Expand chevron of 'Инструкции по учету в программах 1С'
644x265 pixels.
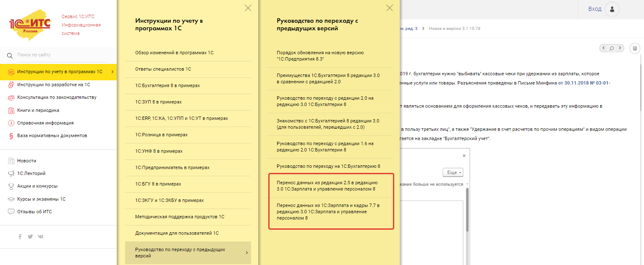(112, 72)
